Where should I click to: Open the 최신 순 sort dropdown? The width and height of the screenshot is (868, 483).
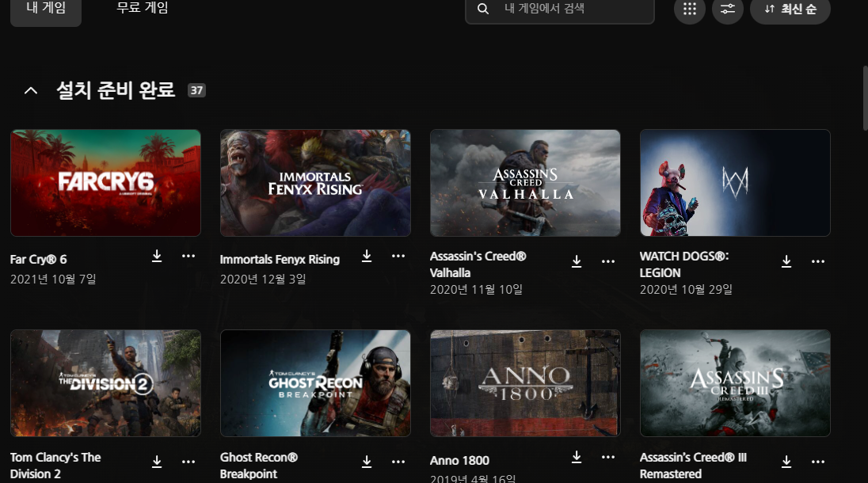click(x=790, y=9)
